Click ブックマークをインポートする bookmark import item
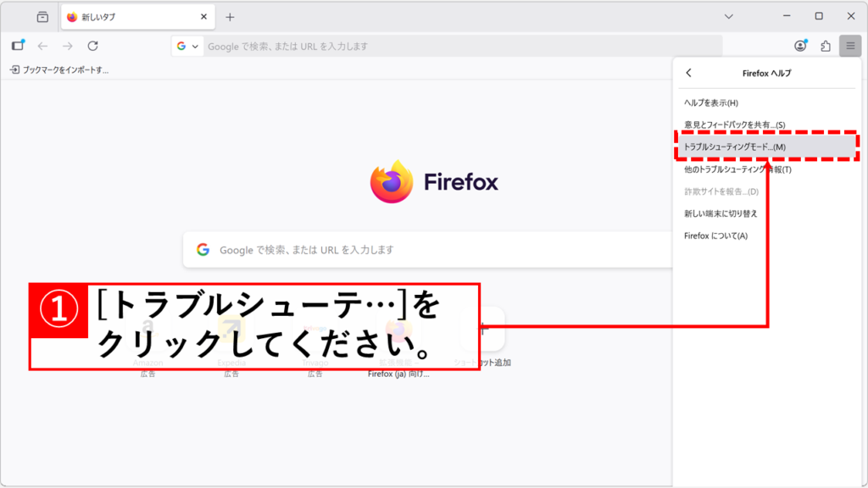Screen dimensions: 868x488 coord(59,70)
